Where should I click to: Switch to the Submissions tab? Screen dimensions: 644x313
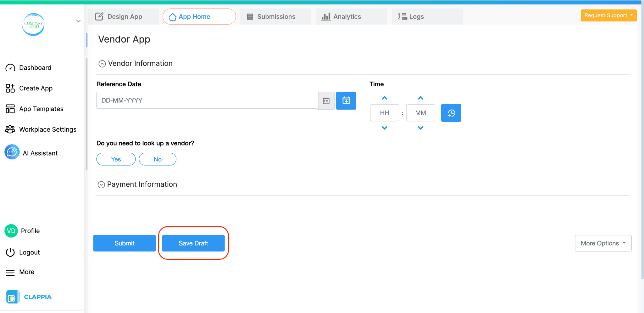point(275,16)
